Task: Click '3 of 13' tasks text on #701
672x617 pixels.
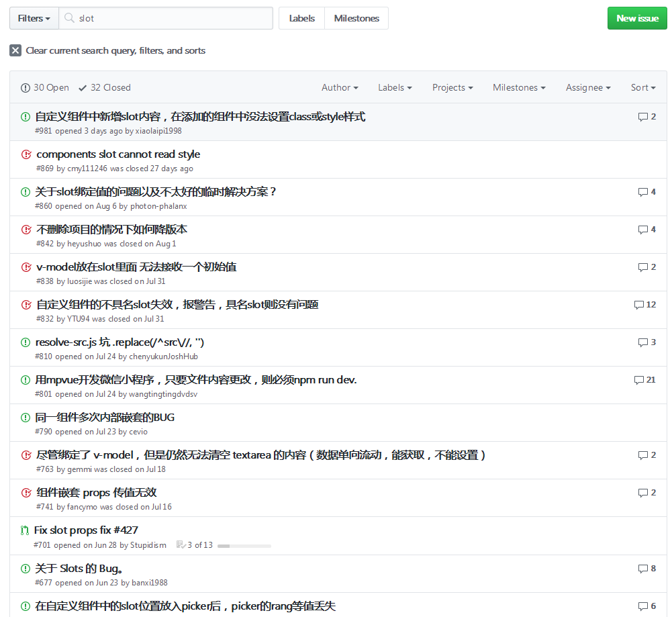Action: tap(200, 545)
